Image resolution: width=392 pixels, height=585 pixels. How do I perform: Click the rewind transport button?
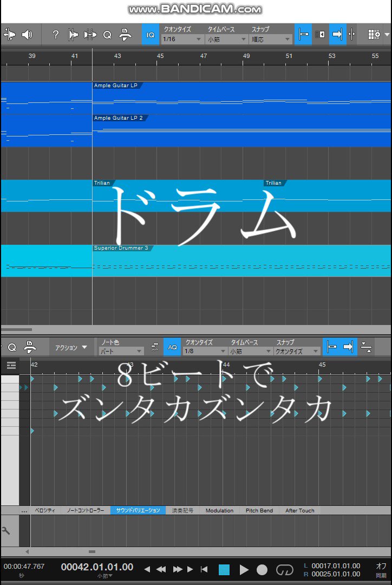tap(161, 569)
